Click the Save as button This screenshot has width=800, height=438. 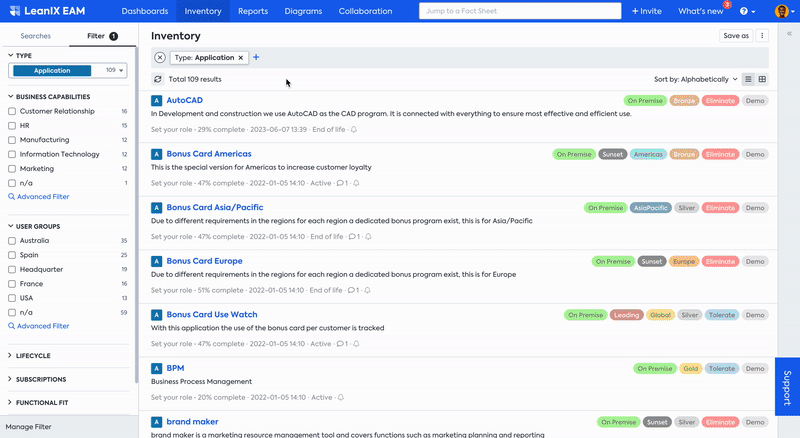[736, 36]
